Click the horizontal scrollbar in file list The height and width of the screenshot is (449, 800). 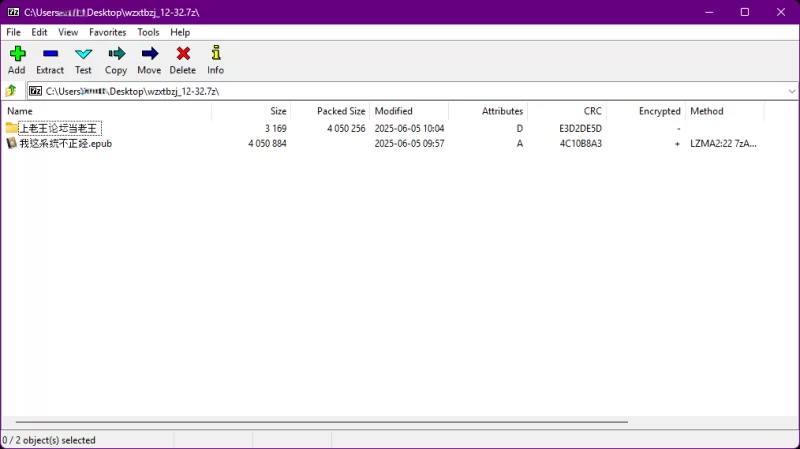click(x=320, y=423)
